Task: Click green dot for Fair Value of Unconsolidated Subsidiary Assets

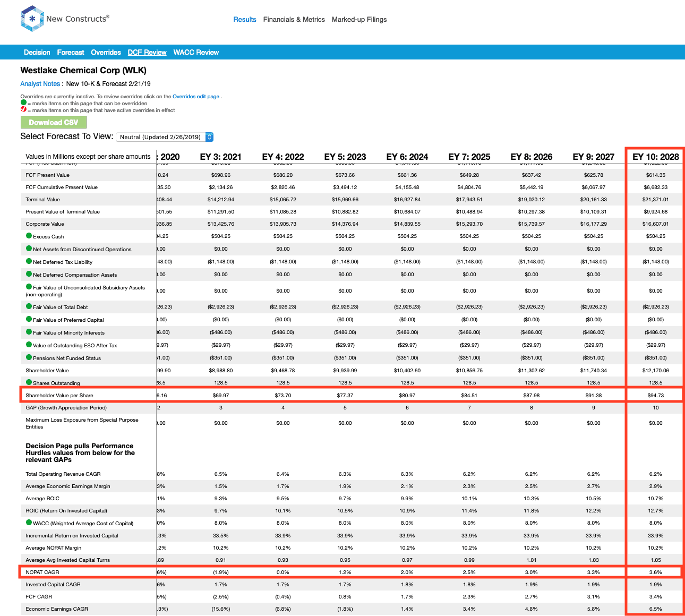Action: tap(29, 287)
